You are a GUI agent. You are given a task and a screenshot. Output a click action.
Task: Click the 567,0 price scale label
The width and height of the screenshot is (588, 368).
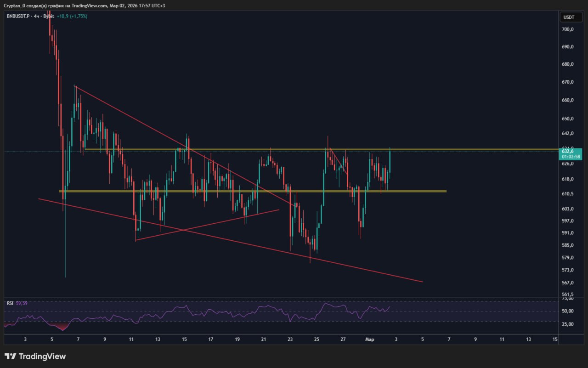point(568,283)
